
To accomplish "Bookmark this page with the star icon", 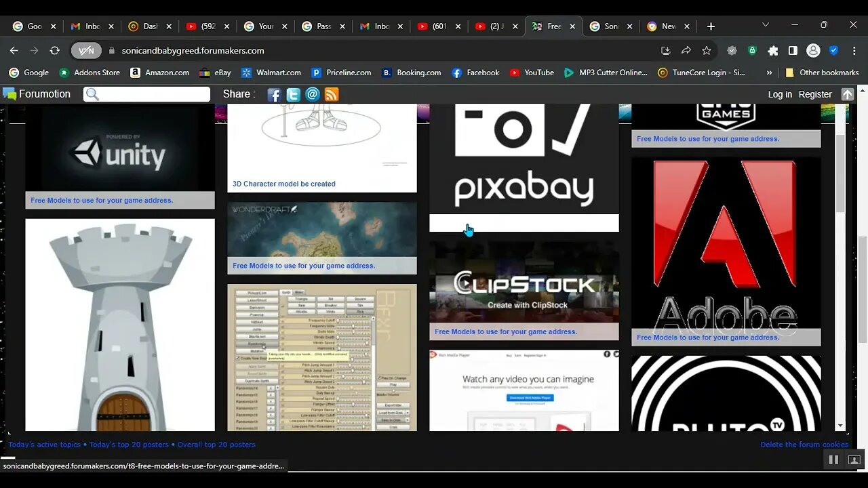I will [707, 51].
